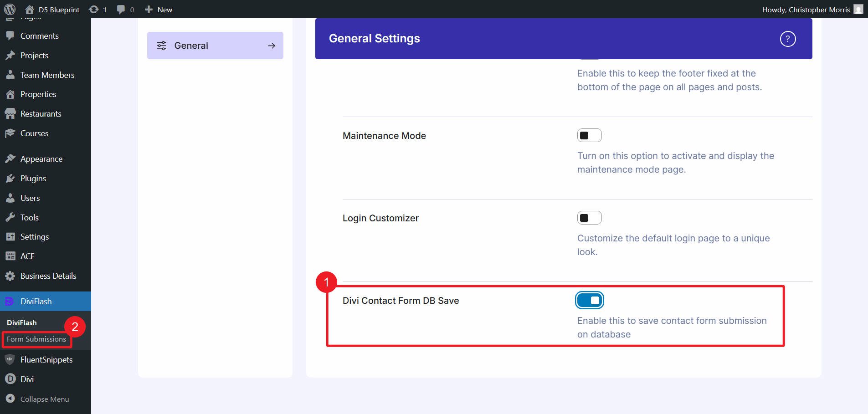The image size is (868, 414).
Task: Turn on the Login Customizer switch
Action: tap(590, 217)
